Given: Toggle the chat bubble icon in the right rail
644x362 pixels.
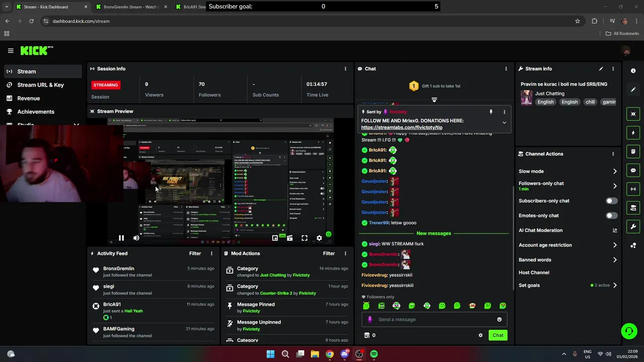Looking at the screenshot, I should [x=633, y=170].
